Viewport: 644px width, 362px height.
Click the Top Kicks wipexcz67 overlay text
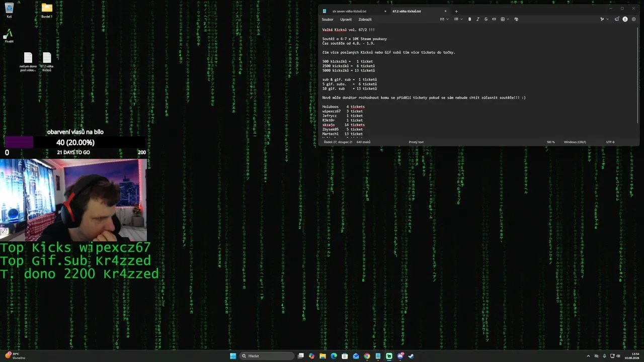(75, 247)
